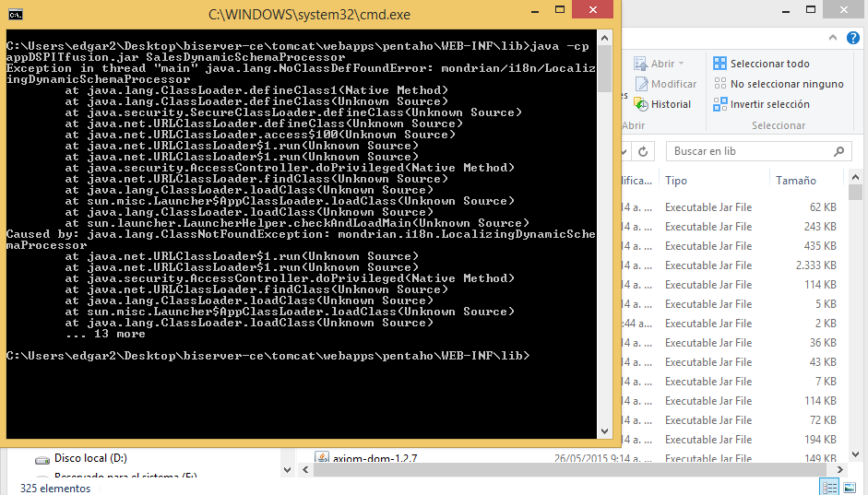Click navigation pane scroll-down arrow
The height and width of the screenshot is (495, 868).
coord(287,470)
